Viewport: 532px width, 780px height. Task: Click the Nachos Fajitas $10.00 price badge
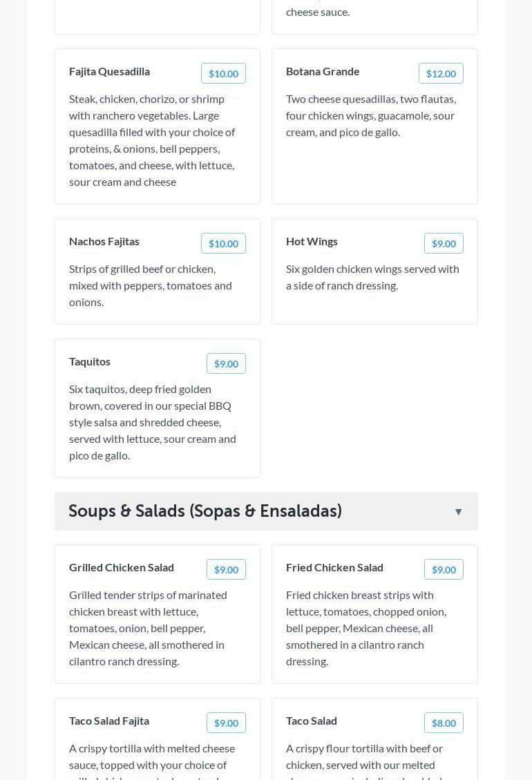(223, 244)
